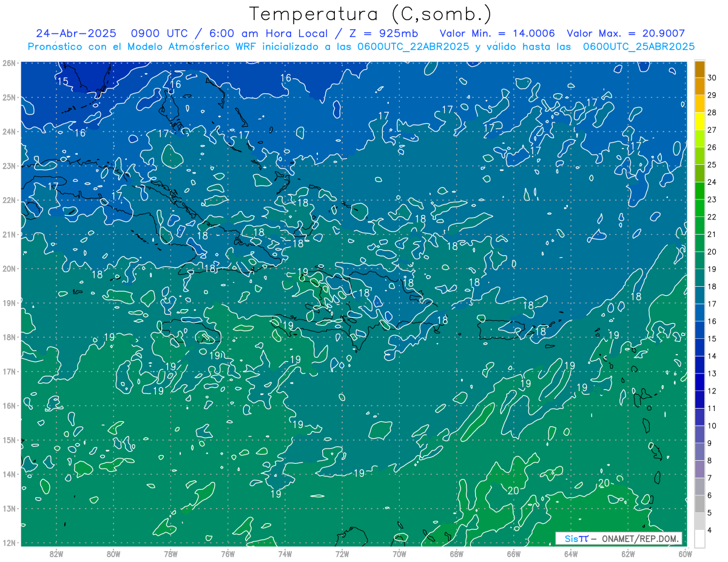Click the "19N" latitude axis label
Image resolution: width=728 pixels, height=562 pixels.
pos(8,303)
